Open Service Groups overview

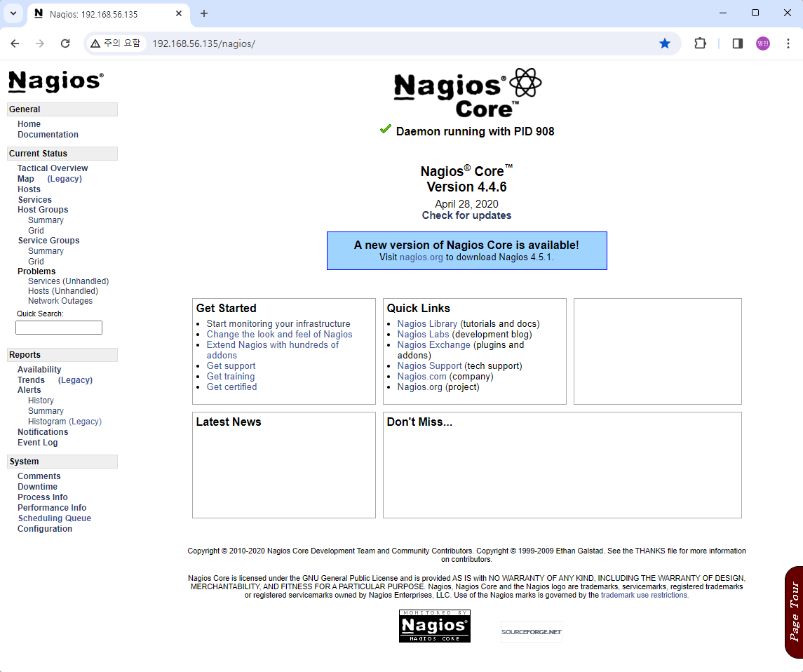click(x=48, y=240)
